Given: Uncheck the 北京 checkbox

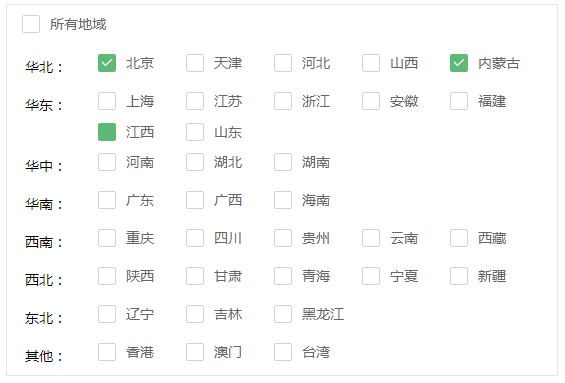Looking at the screenshot, I should point(107,63).
